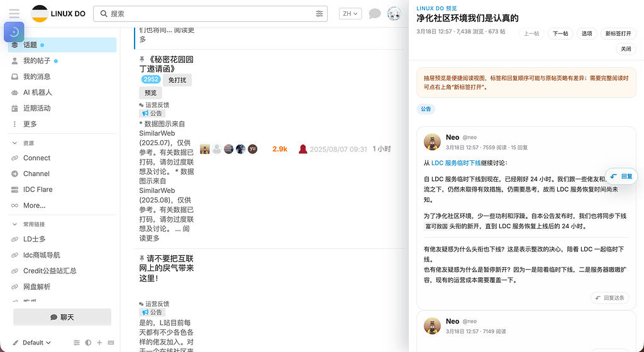The image size is (644, 352).
Task: Open the chat bubble icon in header
Action: (375, 14)
